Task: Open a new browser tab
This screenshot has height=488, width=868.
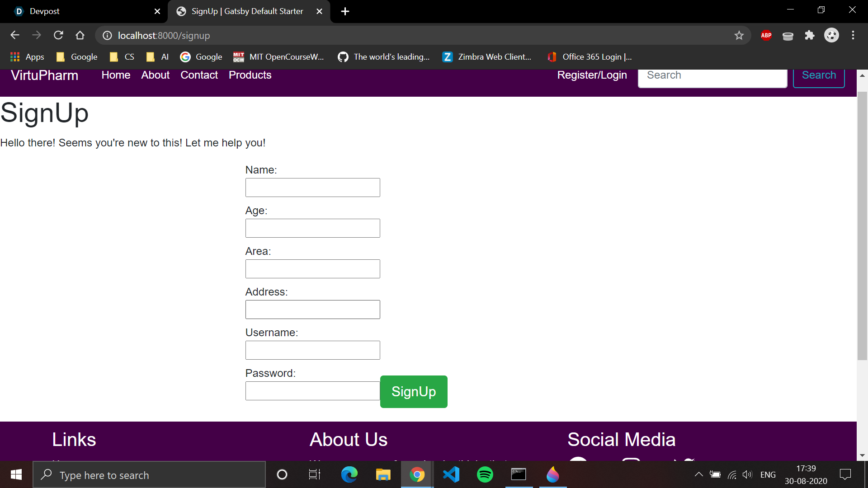Action: [345, 11]
